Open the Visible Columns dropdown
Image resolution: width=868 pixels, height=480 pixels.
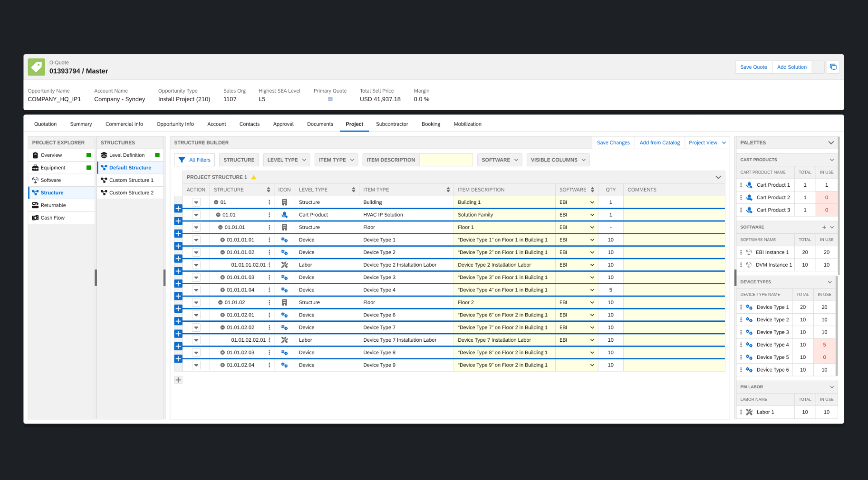558,160
